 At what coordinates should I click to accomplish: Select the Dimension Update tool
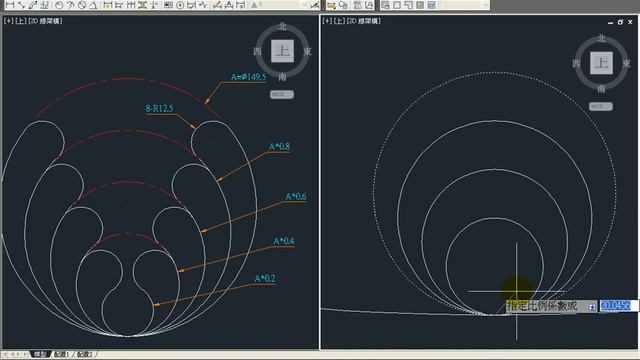coord(241,5)
